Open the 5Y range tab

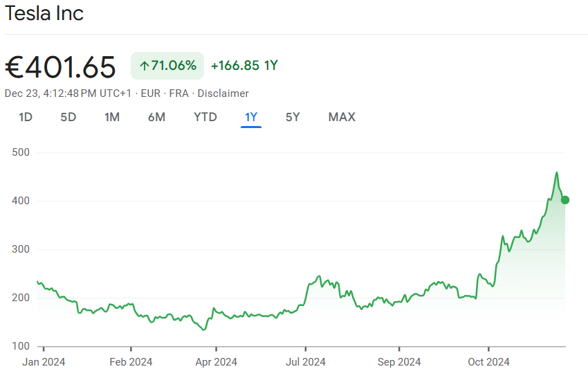tap(293, 117)
